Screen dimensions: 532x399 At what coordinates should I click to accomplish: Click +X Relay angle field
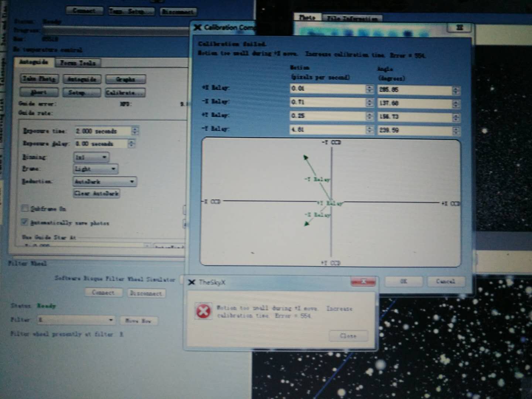coord(415,90)
